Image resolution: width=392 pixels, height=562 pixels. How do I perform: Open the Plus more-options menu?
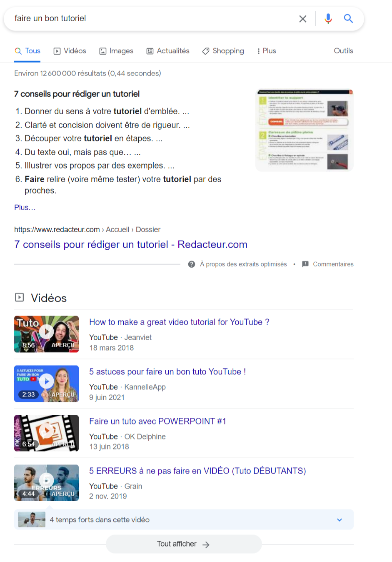[267, 51]
